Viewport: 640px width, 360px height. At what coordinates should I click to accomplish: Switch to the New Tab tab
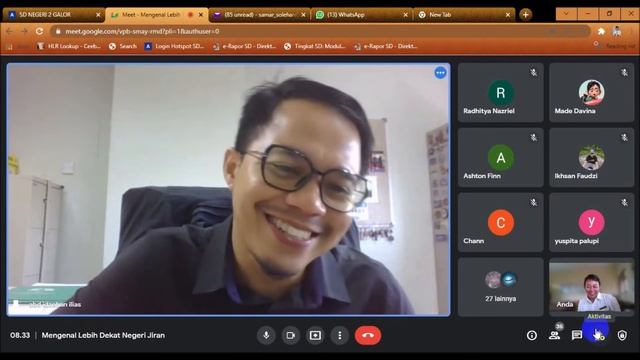pos(463,15)
